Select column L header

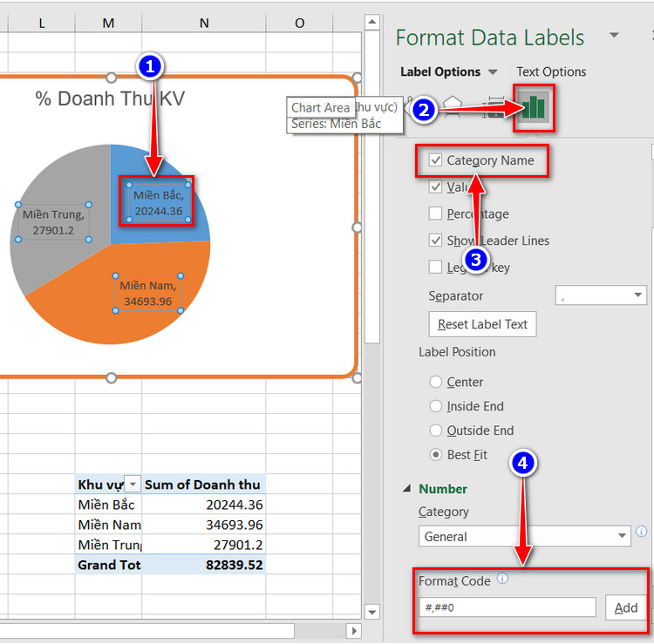41,24
